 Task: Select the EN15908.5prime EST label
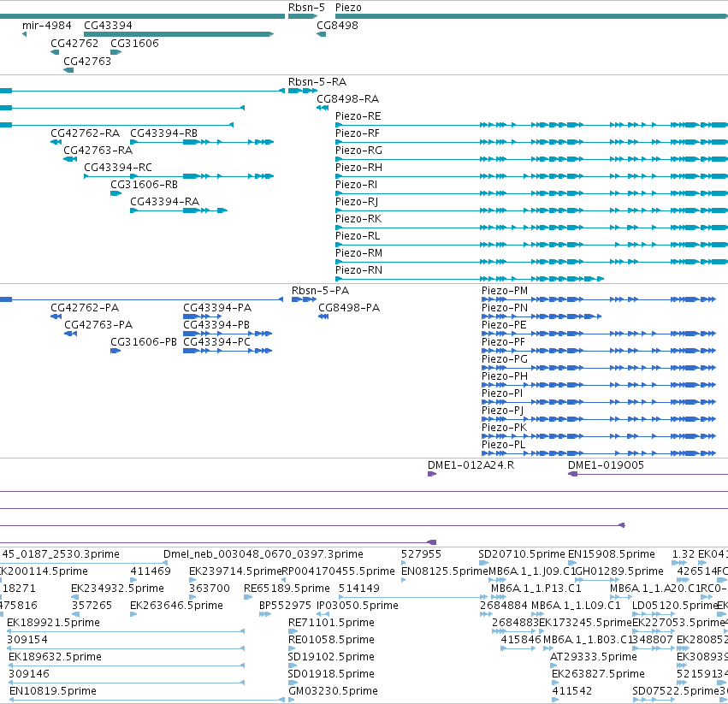point(612,554)
